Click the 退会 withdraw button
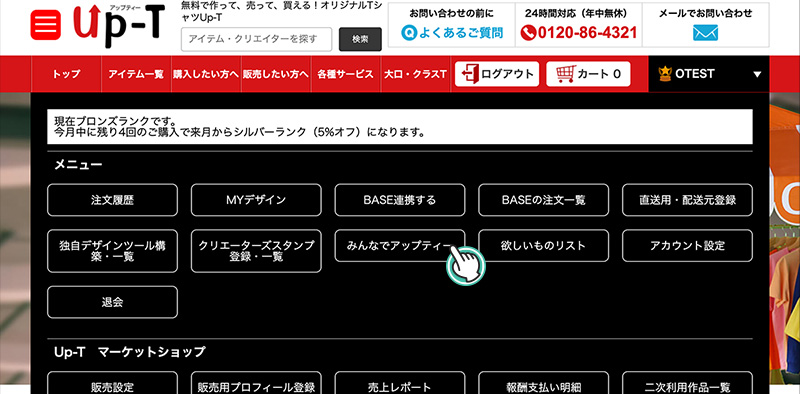 tap(112, 302)
